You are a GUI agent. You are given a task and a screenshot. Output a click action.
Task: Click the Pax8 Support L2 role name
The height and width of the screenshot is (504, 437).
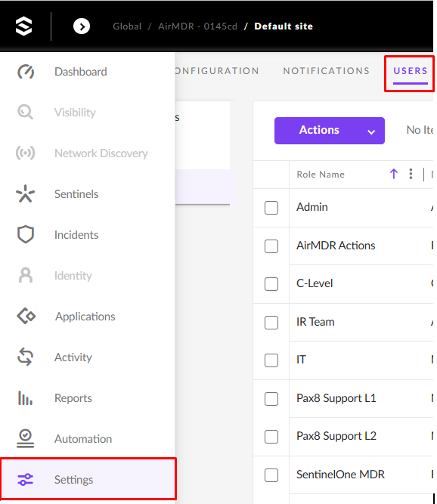click(x=336, y=436)
